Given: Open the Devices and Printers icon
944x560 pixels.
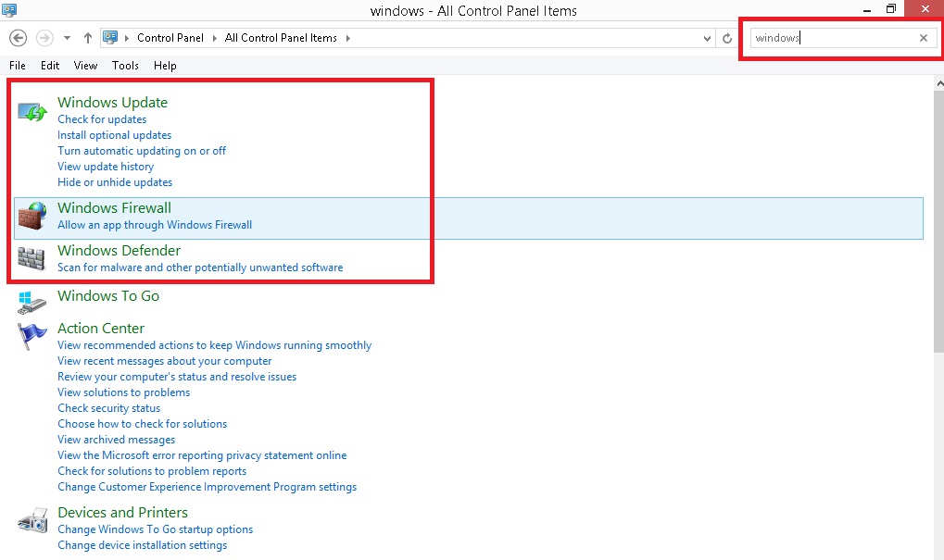Looking at the screenshot, I should point(31,520).
